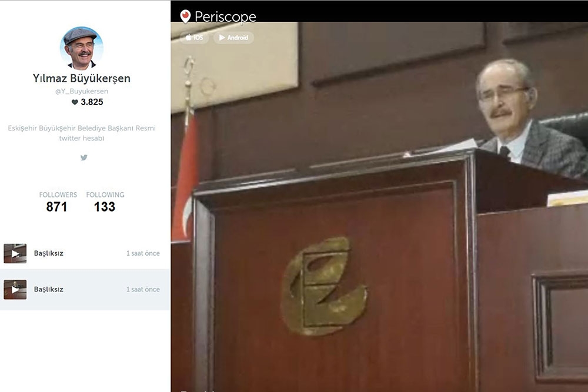
Task: Open the iOS app download button
Action: [194, 38]
